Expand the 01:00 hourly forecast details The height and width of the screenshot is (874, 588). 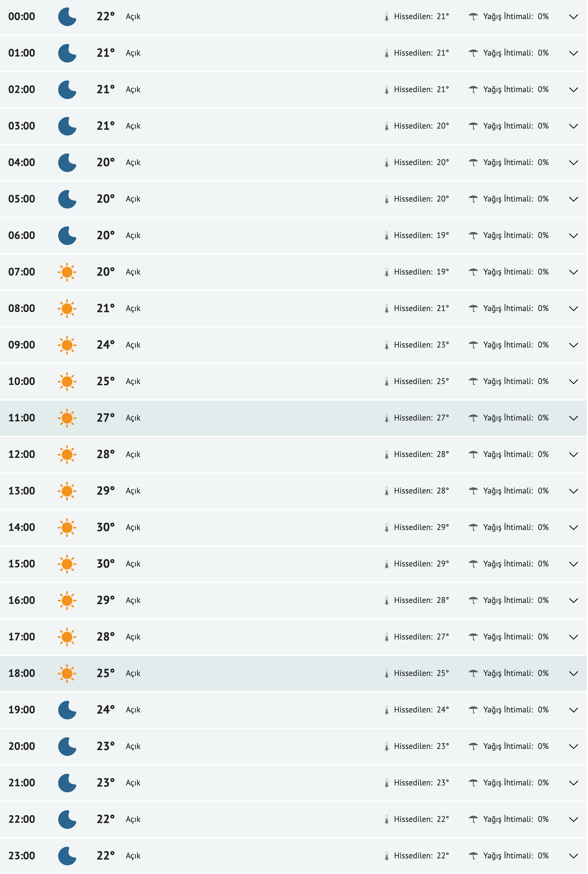pyautogui.click(x=573, y=53)
